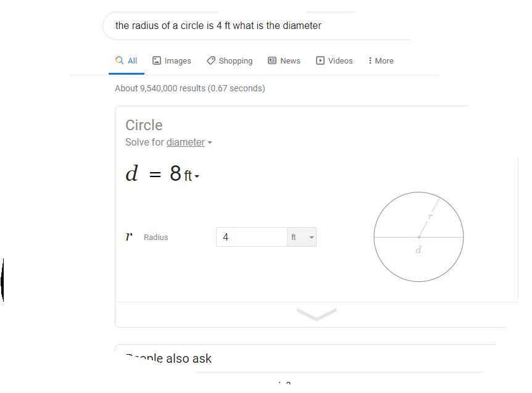Open the More search options menu
532x393 pixels.
coord(383,61)
